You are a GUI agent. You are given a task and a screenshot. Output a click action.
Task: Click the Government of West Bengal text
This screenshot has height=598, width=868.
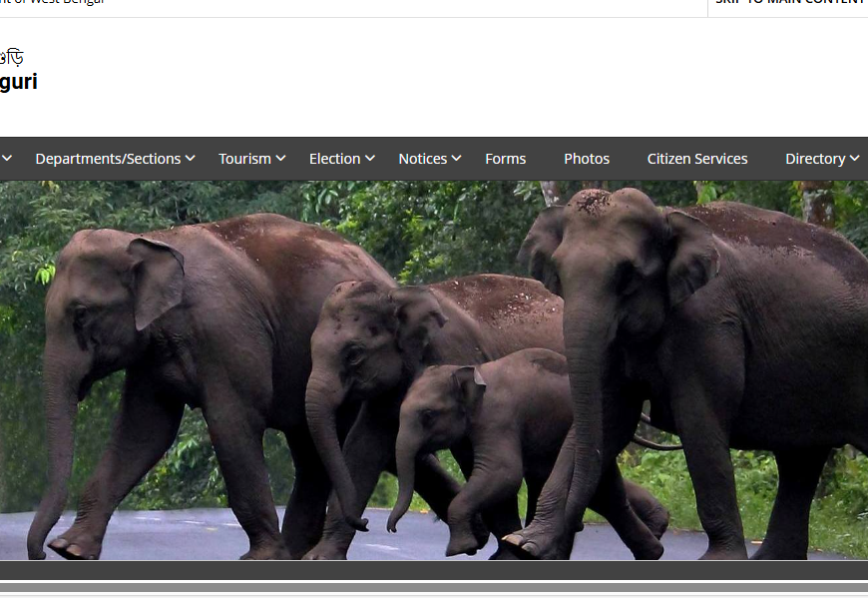tap(52, 3)
